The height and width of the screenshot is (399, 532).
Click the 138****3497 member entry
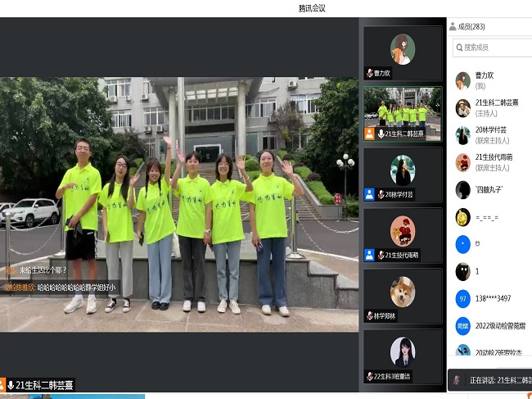point(494,299)
